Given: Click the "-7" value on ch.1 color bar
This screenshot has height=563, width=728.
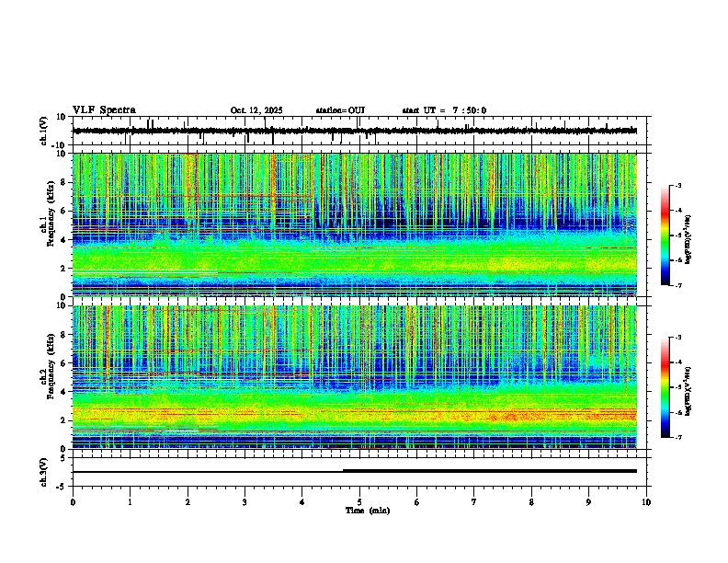Looking at the screenshot, I should (x=677, y=285).
